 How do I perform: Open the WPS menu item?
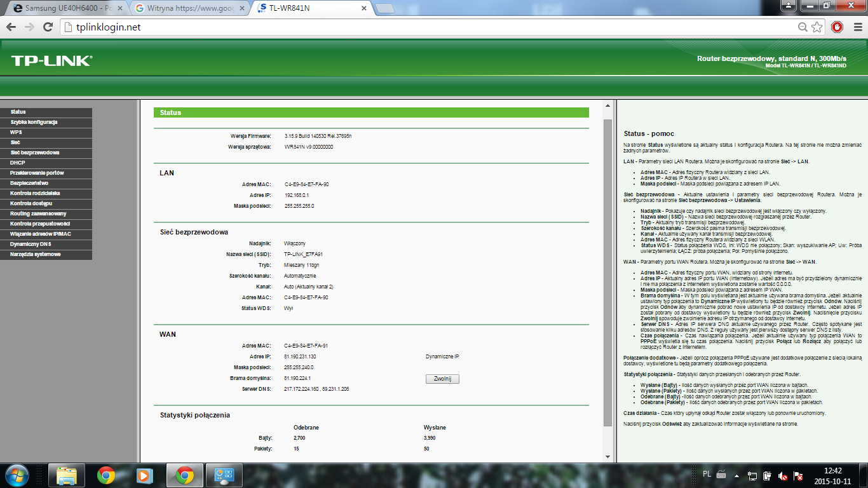point(46,132)
